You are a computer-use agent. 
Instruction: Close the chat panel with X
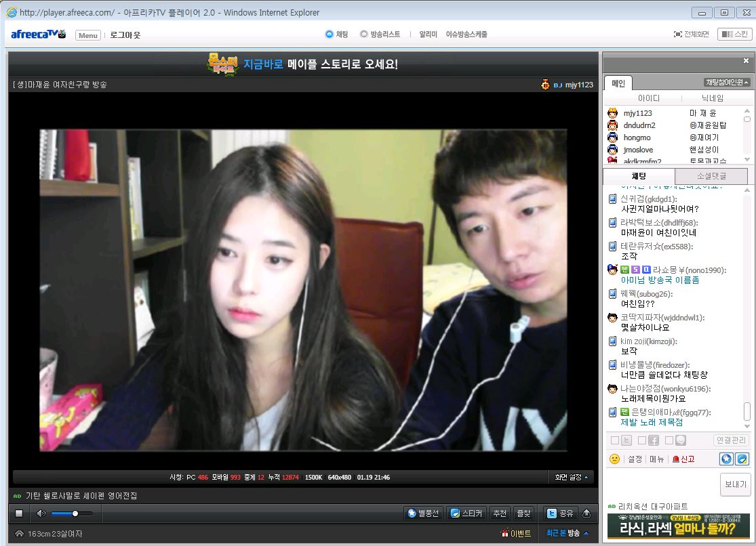[x=746, y=61]
